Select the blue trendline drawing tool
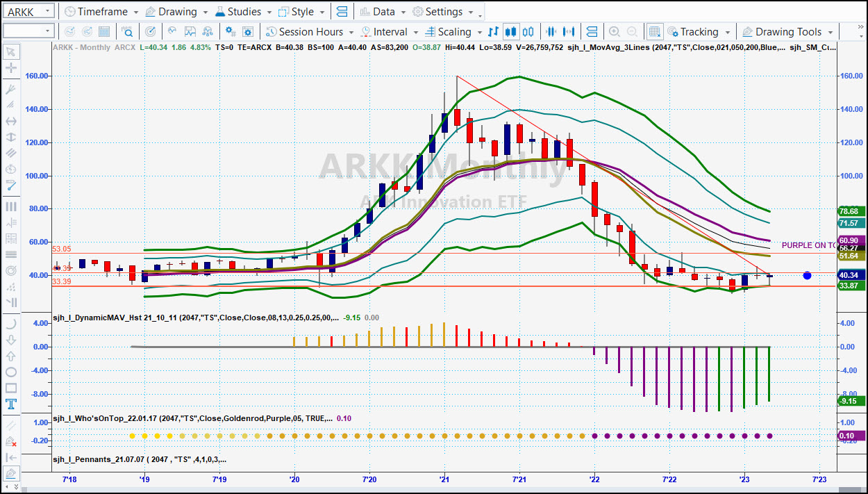Viewport: 868px width, 494px height. point(11,186)
